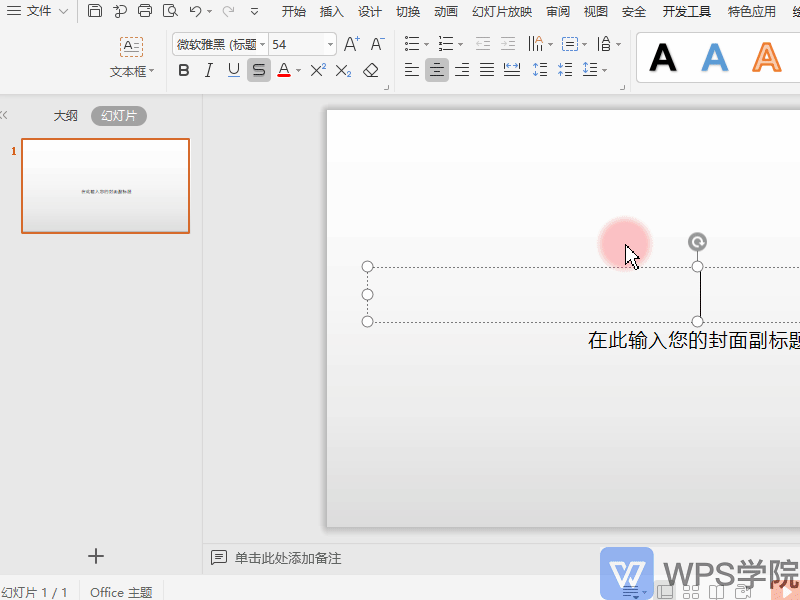The height and width of the screenshot is (600, 800).
Task: Open the font color dropdown arrow
Action: point(297,70)
